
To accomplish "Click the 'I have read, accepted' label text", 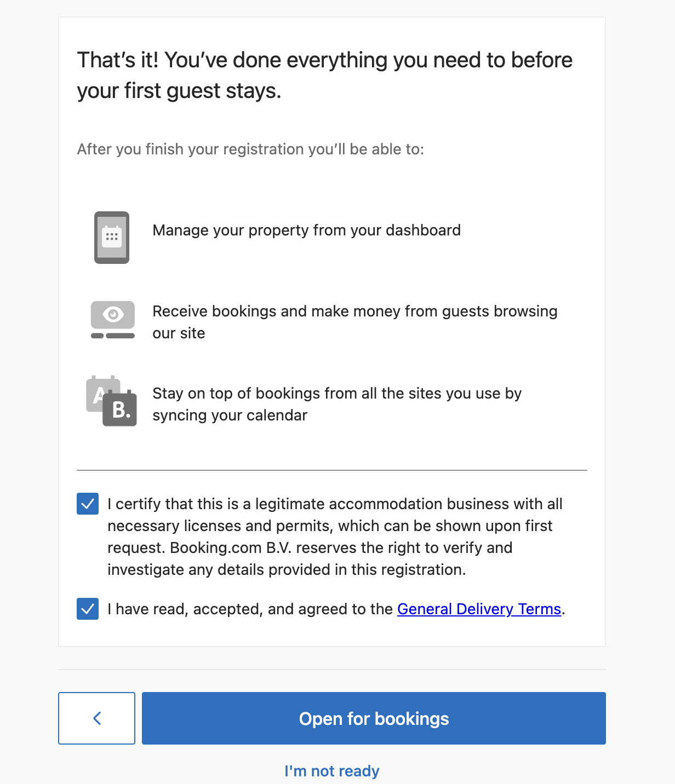I will (x=250, y=609).
